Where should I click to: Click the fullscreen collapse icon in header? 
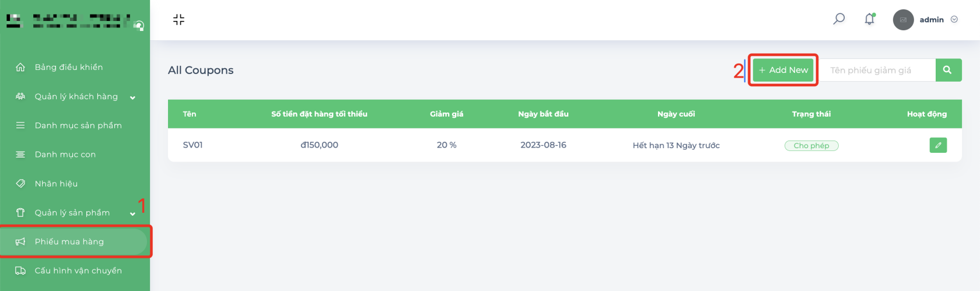point(179,20)
